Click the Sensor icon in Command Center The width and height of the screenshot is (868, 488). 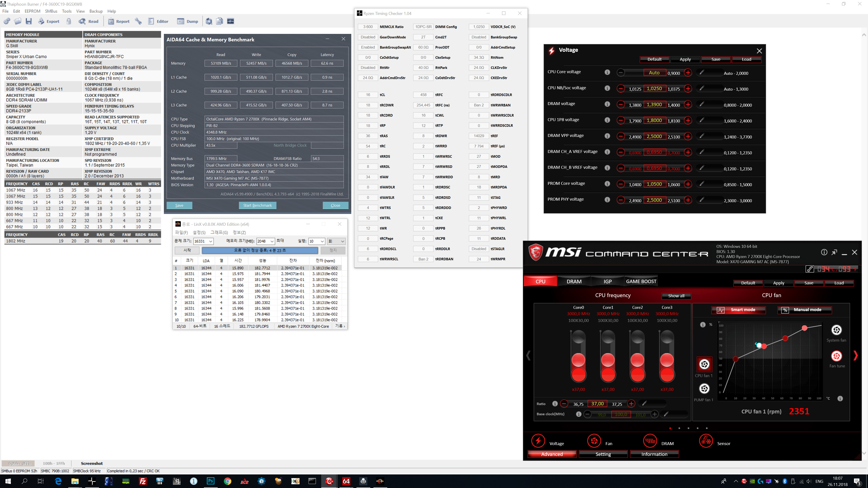point(706,441)
